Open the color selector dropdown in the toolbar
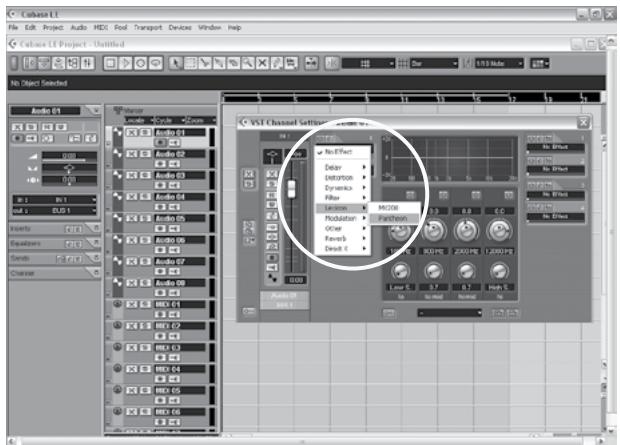The height and width of the screenshot is (445, 620). pos(540,63)
